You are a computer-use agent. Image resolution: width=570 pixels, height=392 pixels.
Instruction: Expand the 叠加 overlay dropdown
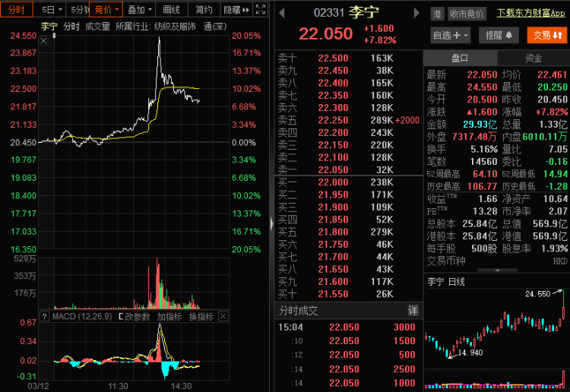pyautogui.click(x=139, y=10)
